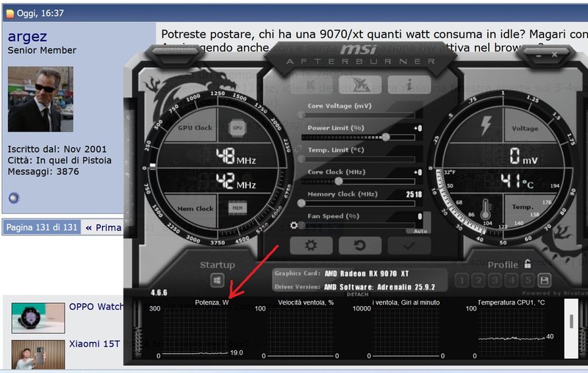Click the Temp. Limit slider handle

click(301, 159)
